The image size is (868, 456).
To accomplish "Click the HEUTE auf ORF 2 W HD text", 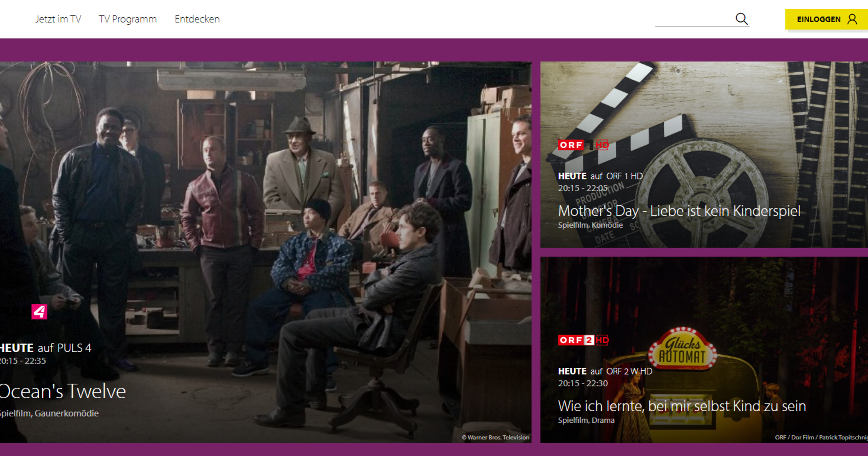I will [605, 371].
